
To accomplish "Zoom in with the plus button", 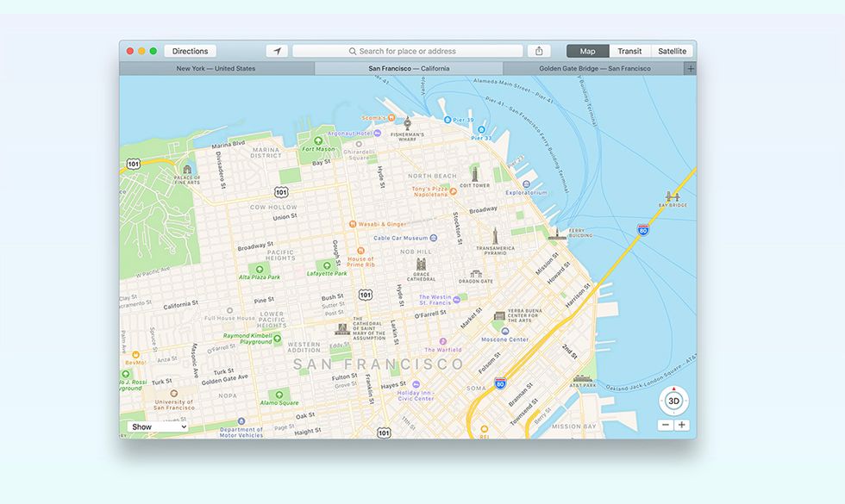I will point(682,425).
